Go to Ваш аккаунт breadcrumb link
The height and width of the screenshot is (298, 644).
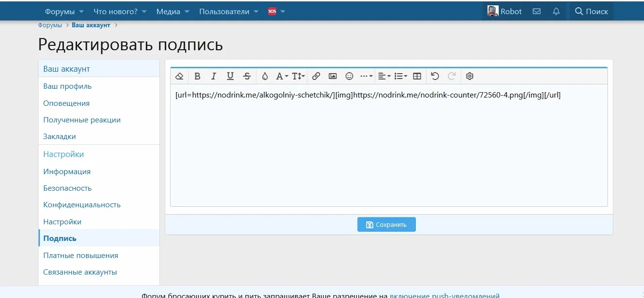pyautogui.click(x=91, y=25)
